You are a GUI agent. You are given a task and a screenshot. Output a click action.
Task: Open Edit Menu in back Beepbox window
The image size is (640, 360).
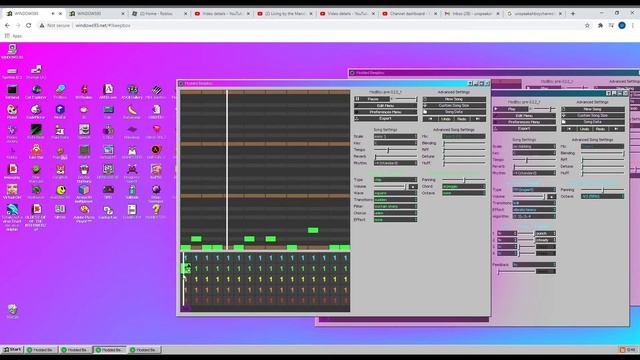tap(524, 116)
